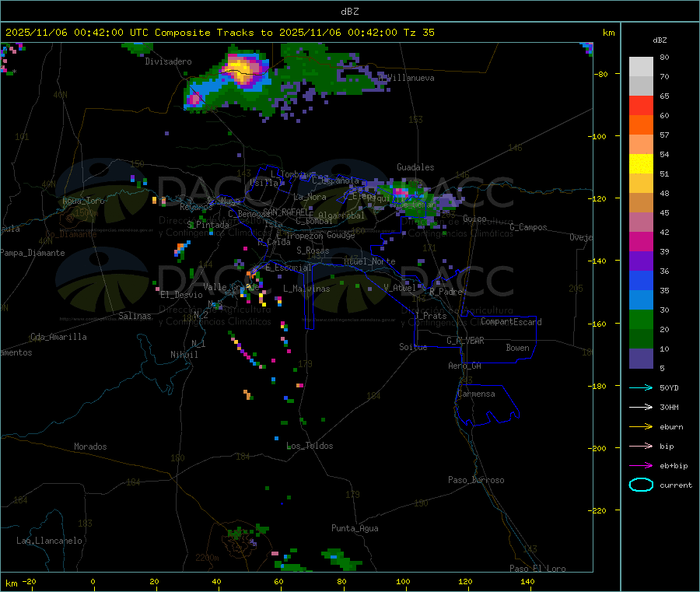The image size is (700, 592).
Task: Pick the bright green swatch between 30 and 20 dBZ
Action: pos(641,319)
